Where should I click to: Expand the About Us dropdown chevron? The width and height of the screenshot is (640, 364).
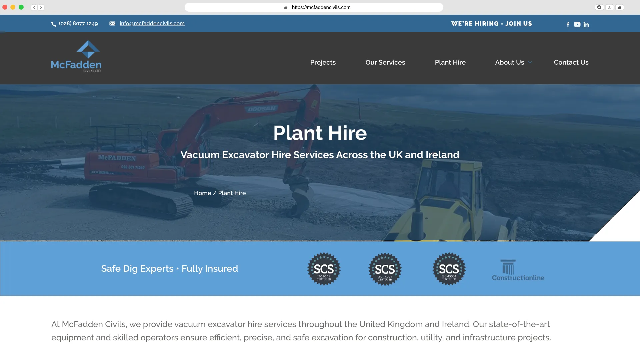pos(530,62)
